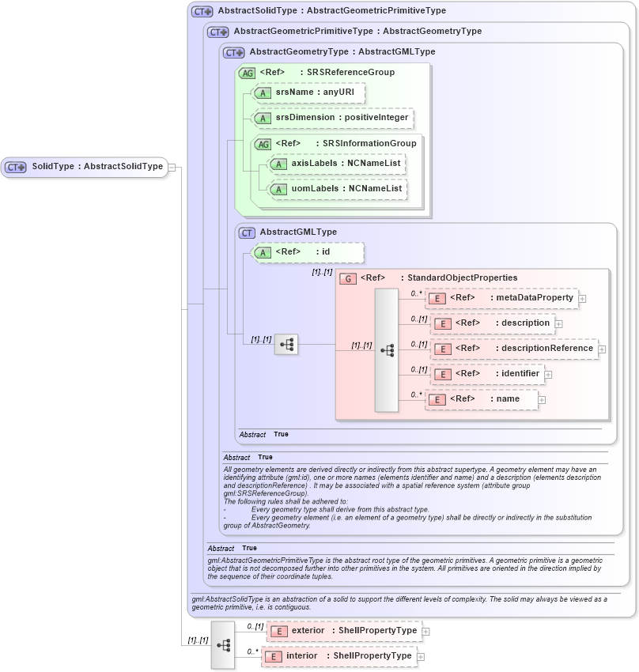
Task: Click the AG icon of SRSInformationGroup
Action: [x=263, y=145]
